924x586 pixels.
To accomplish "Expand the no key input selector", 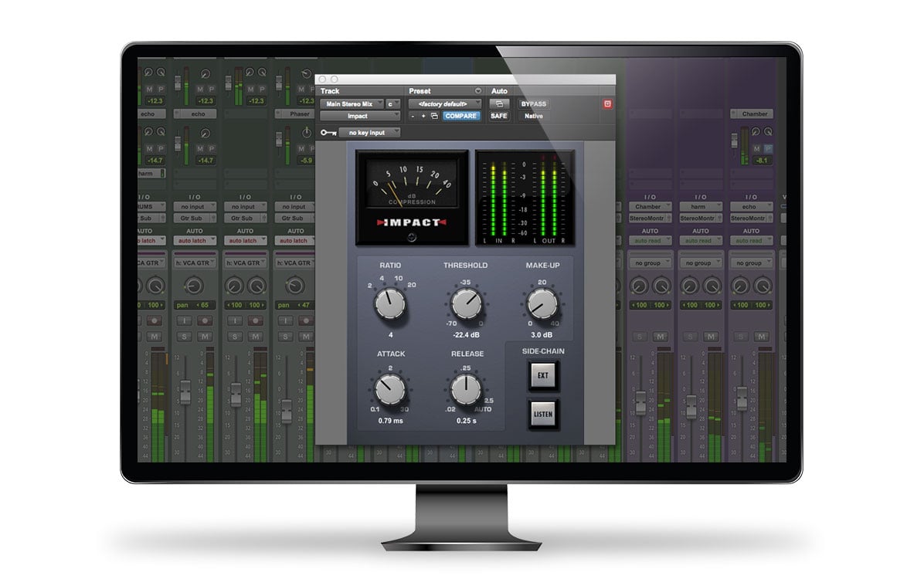I will [x=369, y=133].
